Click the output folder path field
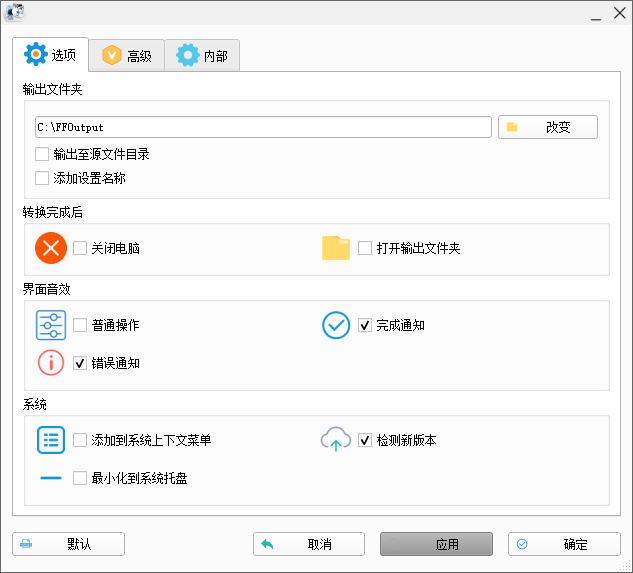The width and height of the screenshot is (633, 573). tap(262, 127)
